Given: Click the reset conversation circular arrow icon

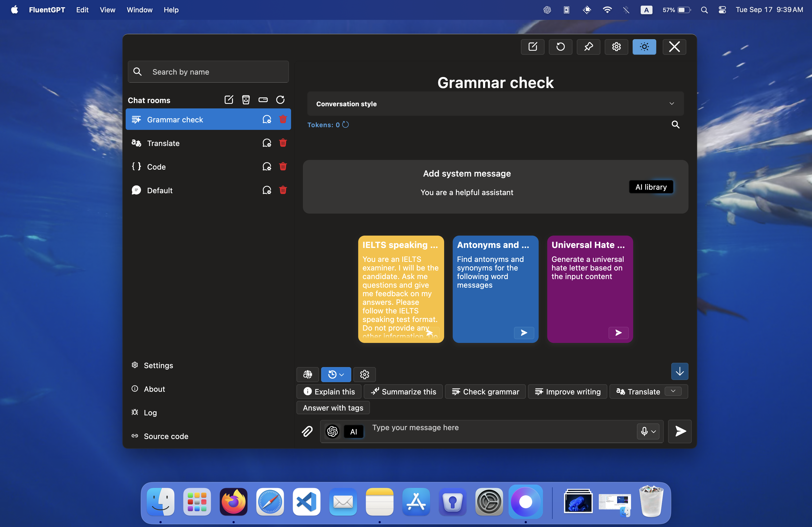Looking at the screenshot, I should 560,47.
